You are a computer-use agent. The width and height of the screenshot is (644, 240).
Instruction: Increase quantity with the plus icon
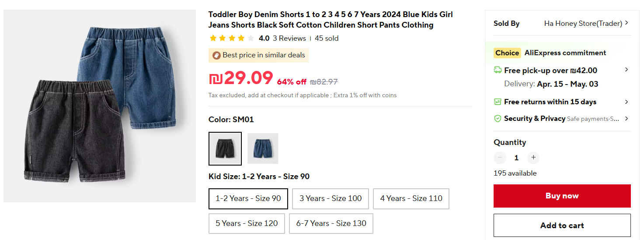(x=533, y=158)
